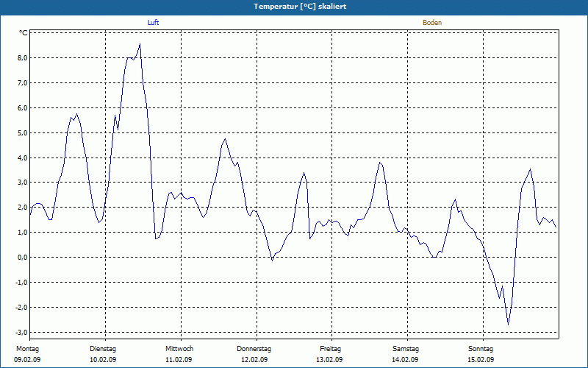Click the °C axis unit label
The width and height of the screenshot is (588, 368).
(x=24, y=33)
